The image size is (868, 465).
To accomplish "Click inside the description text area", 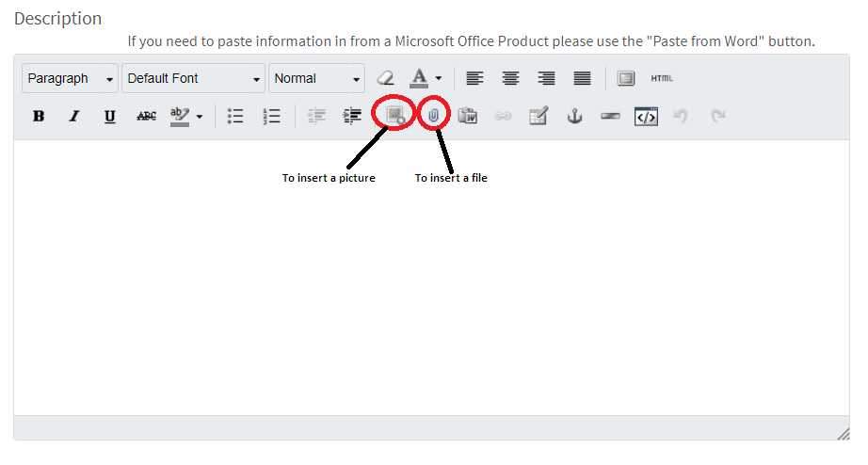I will click(431, 277).
